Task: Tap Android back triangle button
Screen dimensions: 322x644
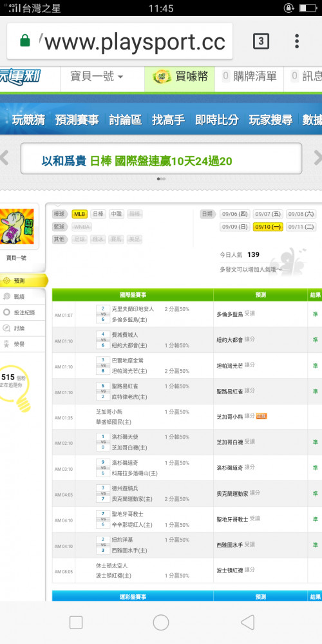Action: tap(247, 623)
